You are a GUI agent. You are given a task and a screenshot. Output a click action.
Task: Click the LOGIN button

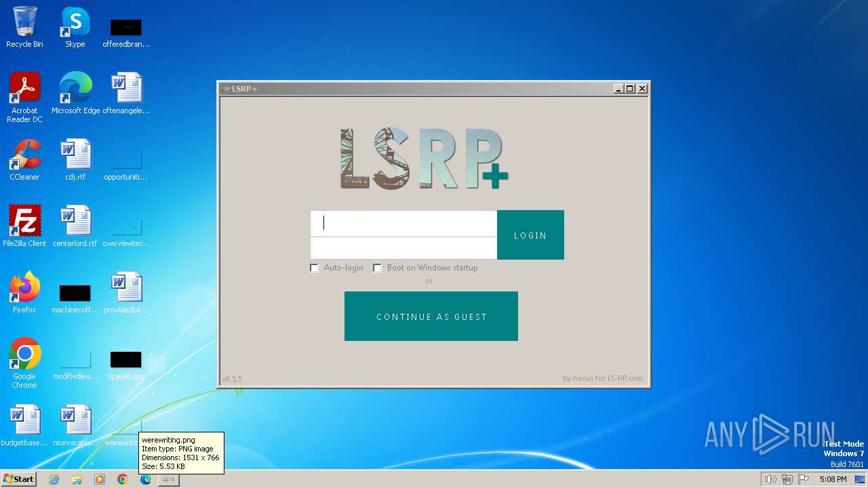click(530, 235)
